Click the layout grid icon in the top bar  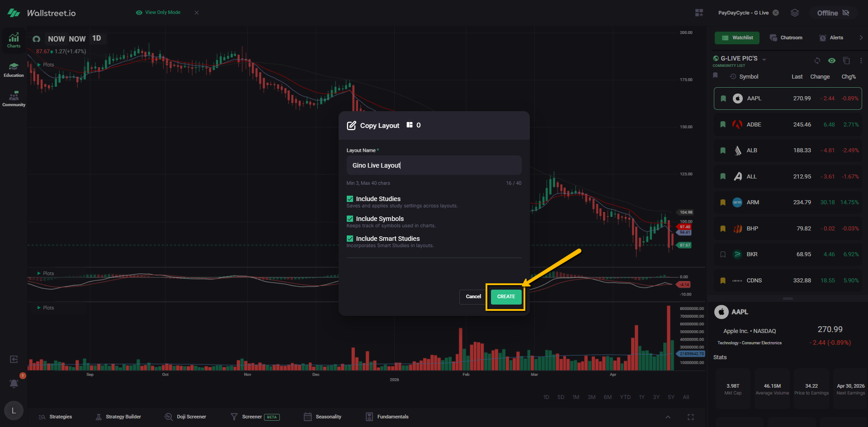pos(699,13)
